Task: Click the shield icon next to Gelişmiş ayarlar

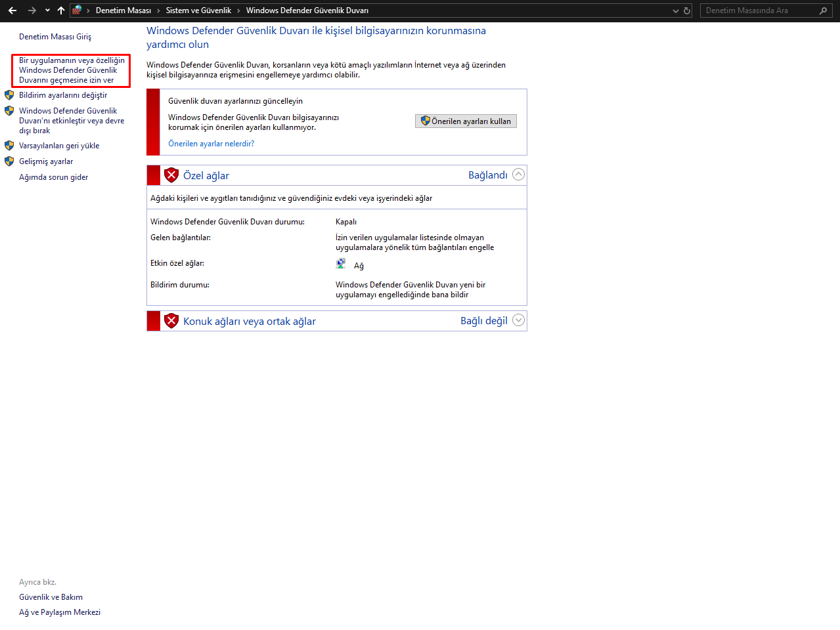Action: click(x=9, y=161)
